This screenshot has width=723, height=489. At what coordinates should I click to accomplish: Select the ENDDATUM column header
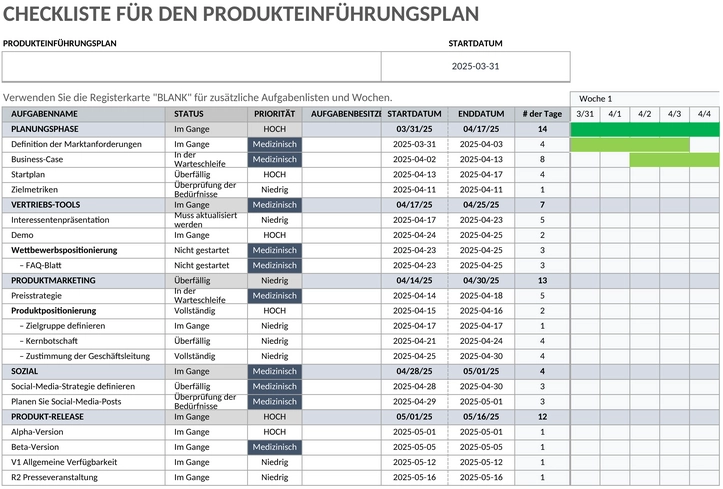pos(481,114)
